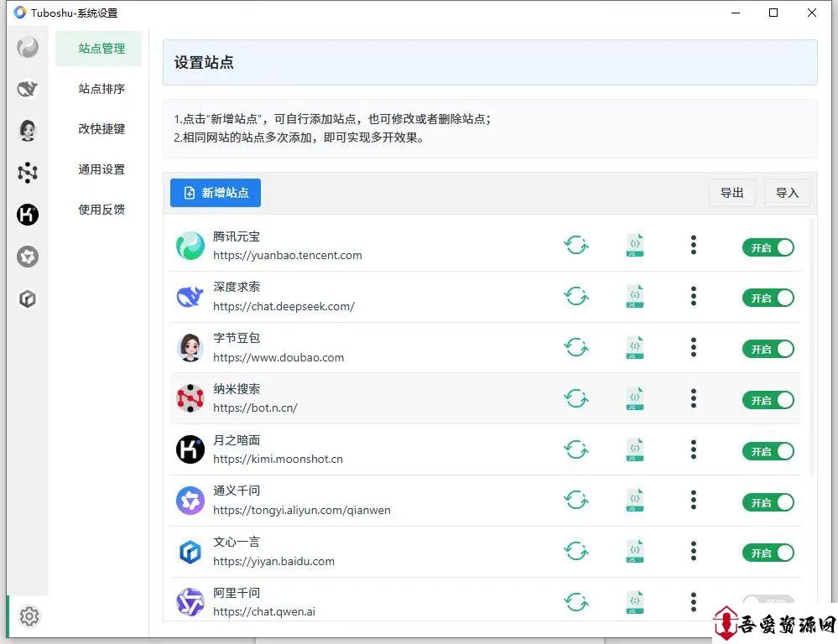Open three-dot menu for 阿里千问

[x=693, y=602]
